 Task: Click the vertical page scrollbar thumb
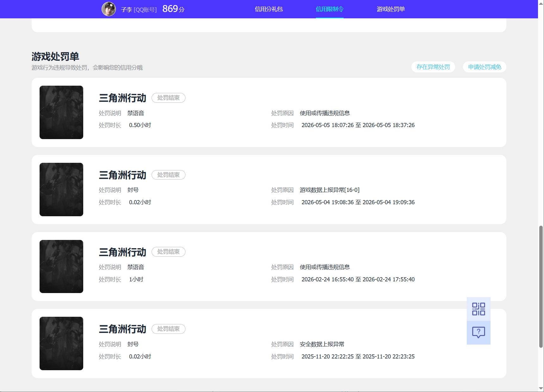pyautogui.click(x=541, y=287)
